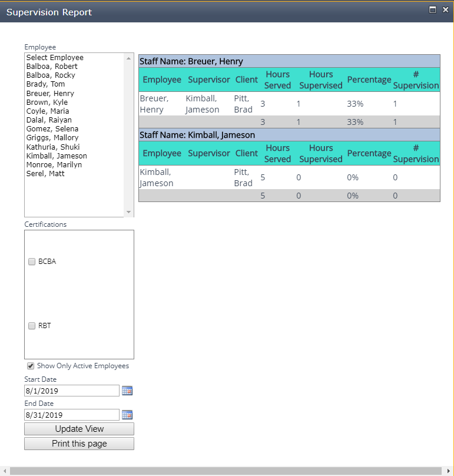Viewport: 454px width, 476px height.
Task: Check the BCBA certification checkbox
Action: 32,262
